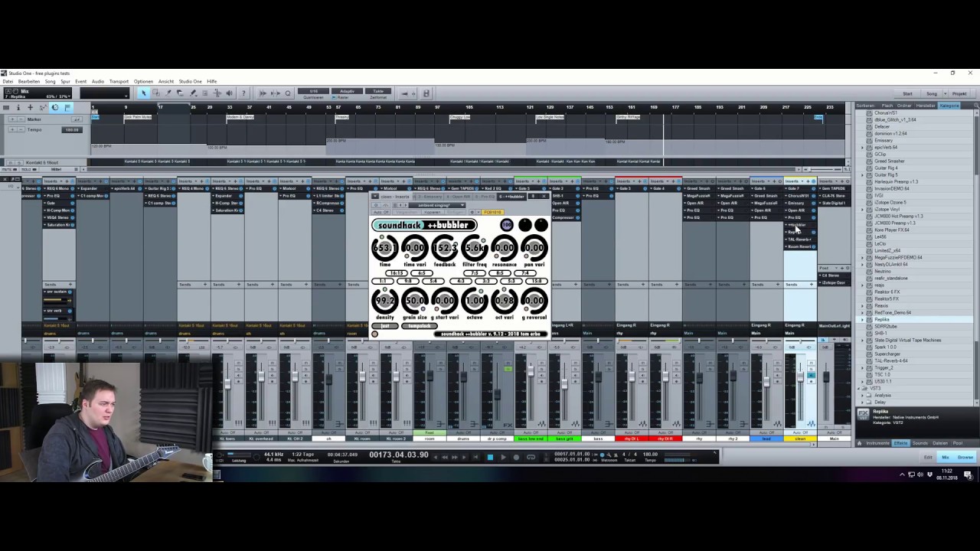Adjust the bubbler feedback knob
This screenshot has height=551, width=980.
445,248
